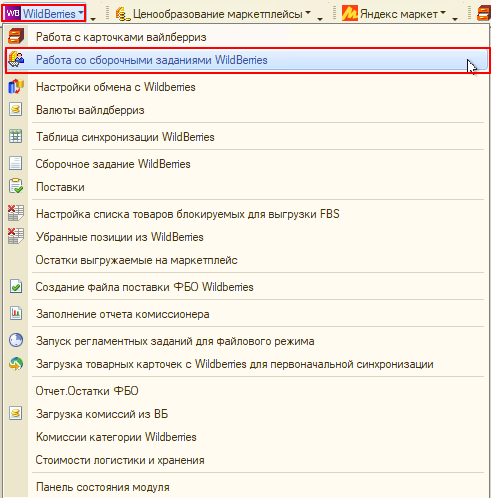Click the clipboard check icon beside Поставки
The height and width of the screenshot is (498, 491).
tap(16, 186)
